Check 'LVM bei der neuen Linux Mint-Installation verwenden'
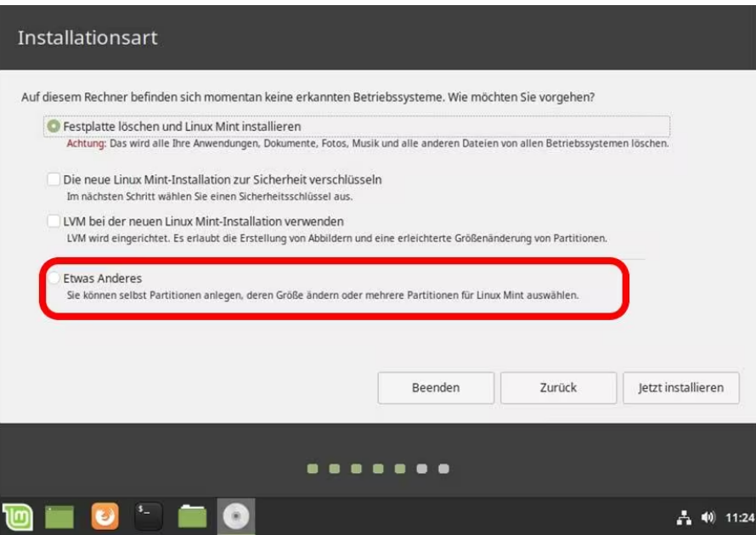 click(x=54, y=221)
